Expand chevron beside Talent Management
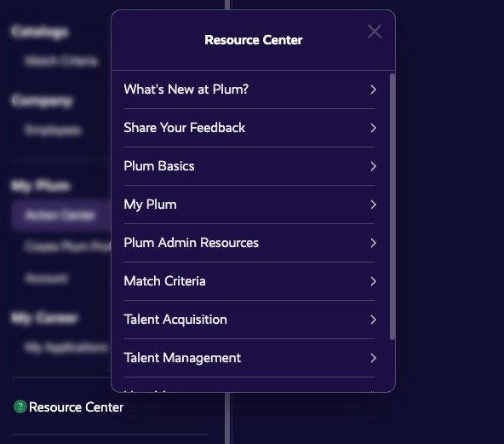This screenshot has width=504, height=444. pyautogui.click(x=373, y=357)
